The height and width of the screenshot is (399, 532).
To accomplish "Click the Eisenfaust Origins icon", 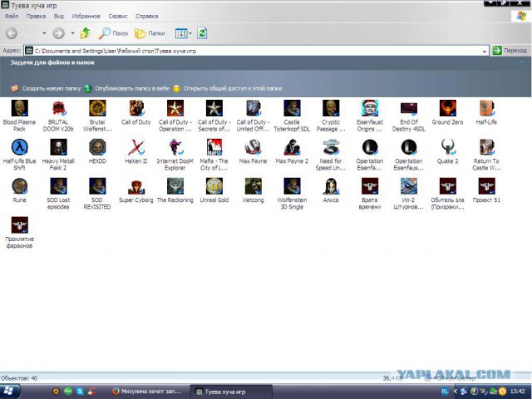I will point(370,108).
